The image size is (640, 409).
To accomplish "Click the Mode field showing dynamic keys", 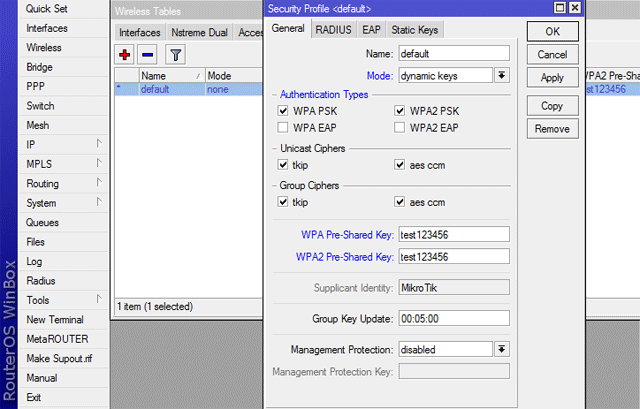I will click(446, 76).
